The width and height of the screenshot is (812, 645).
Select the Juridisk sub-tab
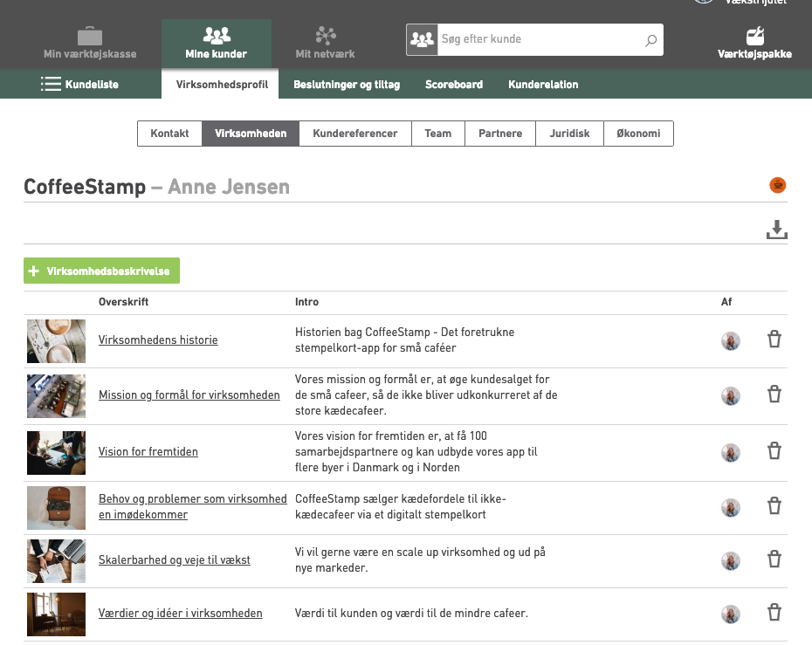(569, 134)
